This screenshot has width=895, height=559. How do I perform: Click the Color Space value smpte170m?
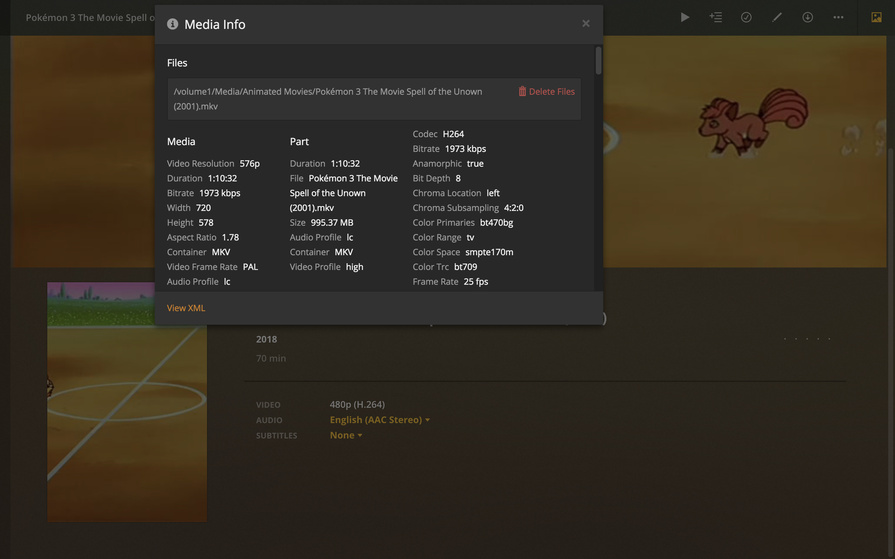(x=489, y=252)
